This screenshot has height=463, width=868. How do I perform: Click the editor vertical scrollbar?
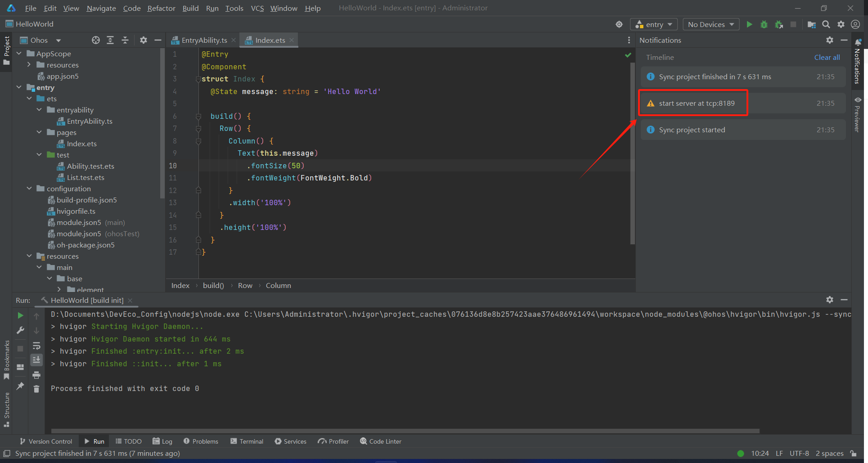point(633,153)
